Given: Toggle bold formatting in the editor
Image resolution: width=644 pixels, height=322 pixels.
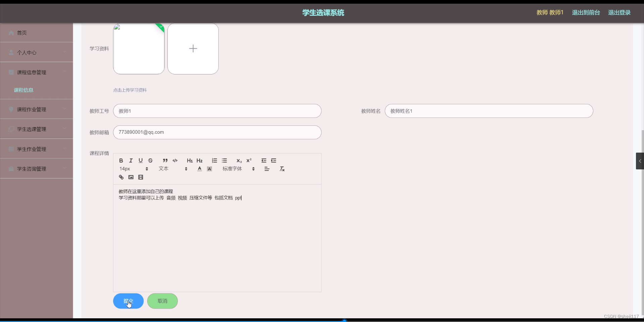Looking at the screenshot, I should [121, 161].
